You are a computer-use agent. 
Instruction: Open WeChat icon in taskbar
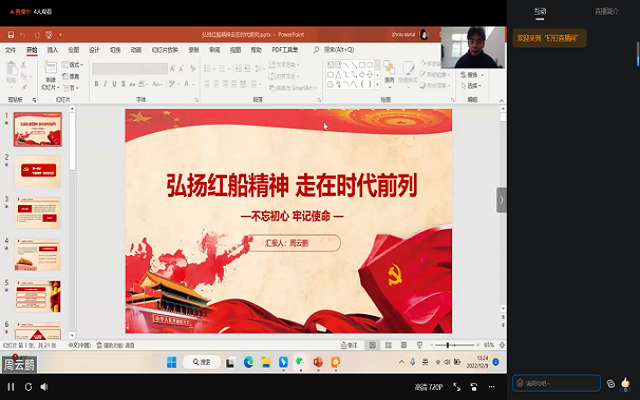(x=300, y=362)
